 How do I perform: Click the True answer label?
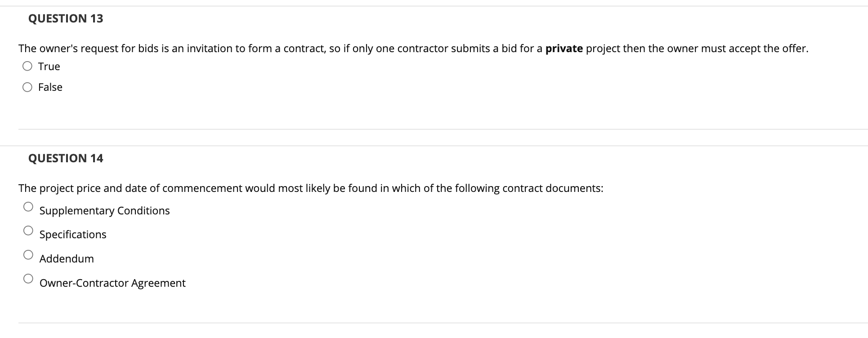click(49, 66)
